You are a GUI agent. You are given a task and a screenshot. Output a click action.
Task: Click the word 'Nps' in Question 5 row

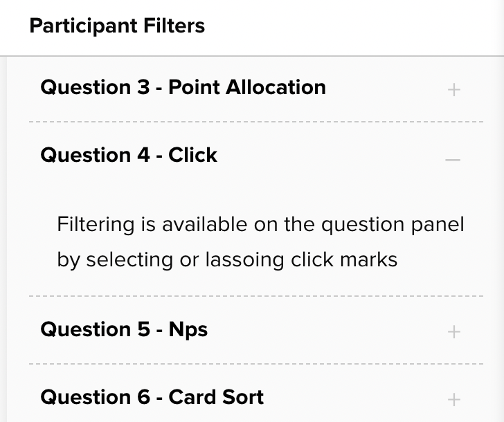click(x=188, y=329)
